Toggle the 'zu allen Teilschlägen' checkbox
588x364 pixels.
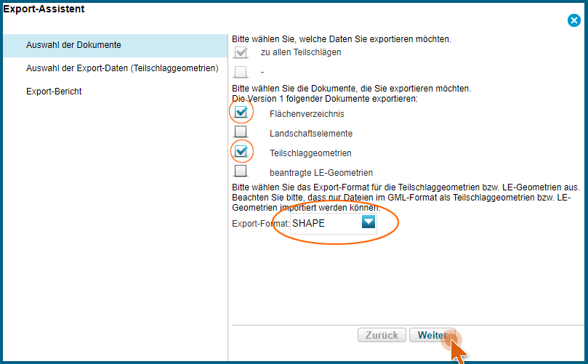tap(241, 52)
